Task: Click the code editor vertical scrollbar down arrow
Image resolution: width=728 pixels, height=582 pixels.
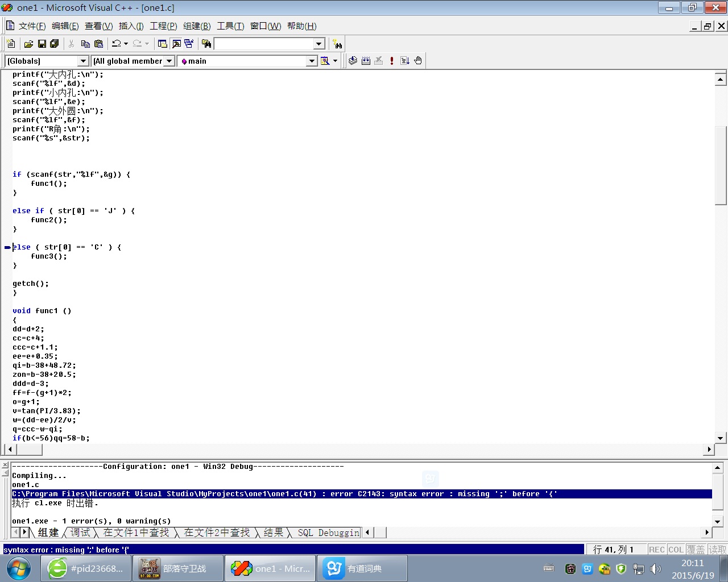Action: coord(721,438)
